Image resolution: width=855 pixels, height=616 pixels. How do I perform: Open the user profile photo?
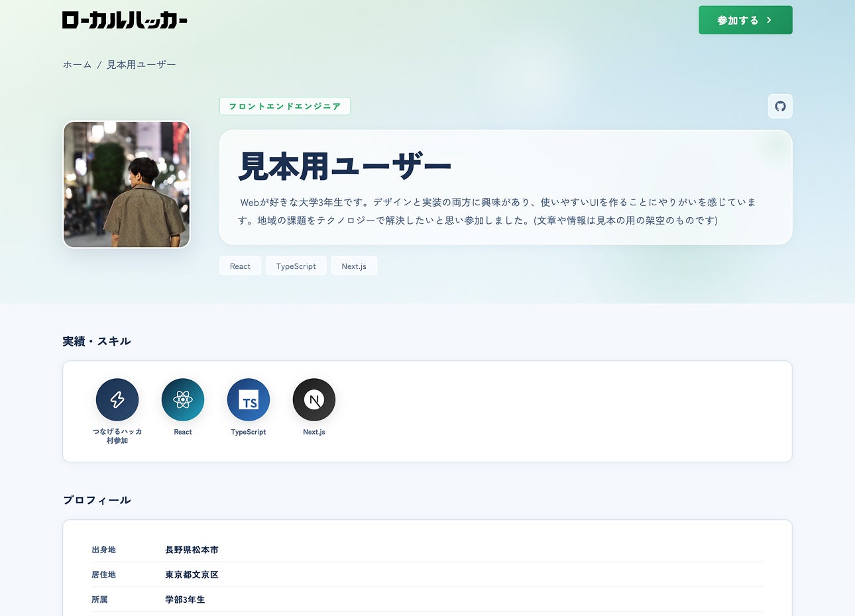(x=127, y=184)
